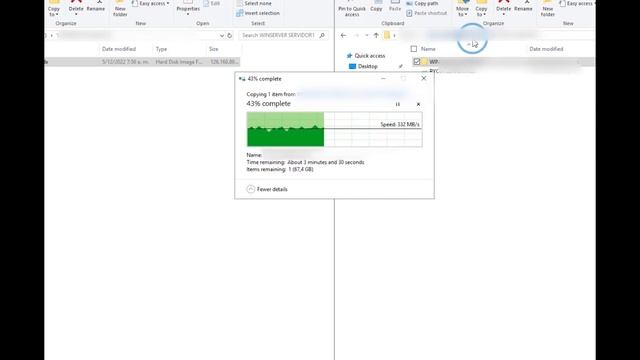
Task: Sort by Type column in left window
Action: (x=162, y=49)
